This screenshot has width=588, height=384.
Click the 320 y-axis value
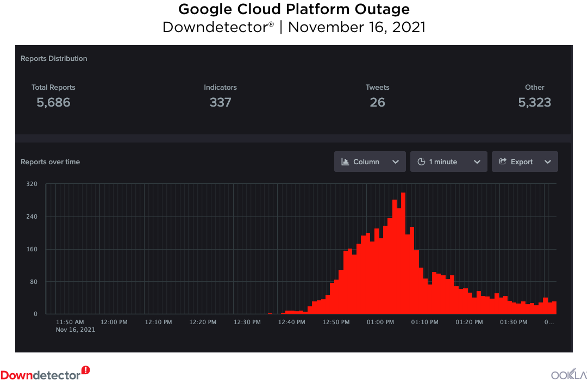click(32, 184)
